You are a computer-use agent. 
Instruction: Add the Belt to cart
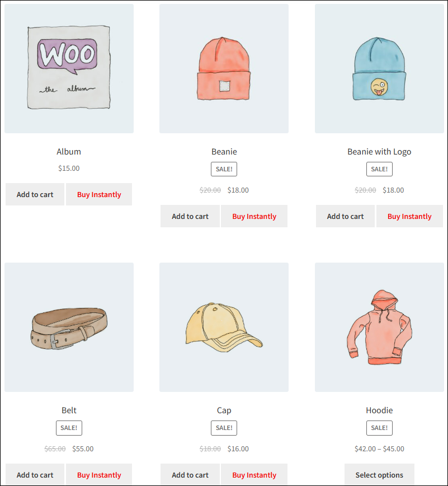pyautogui.click(x=35, y=475)
